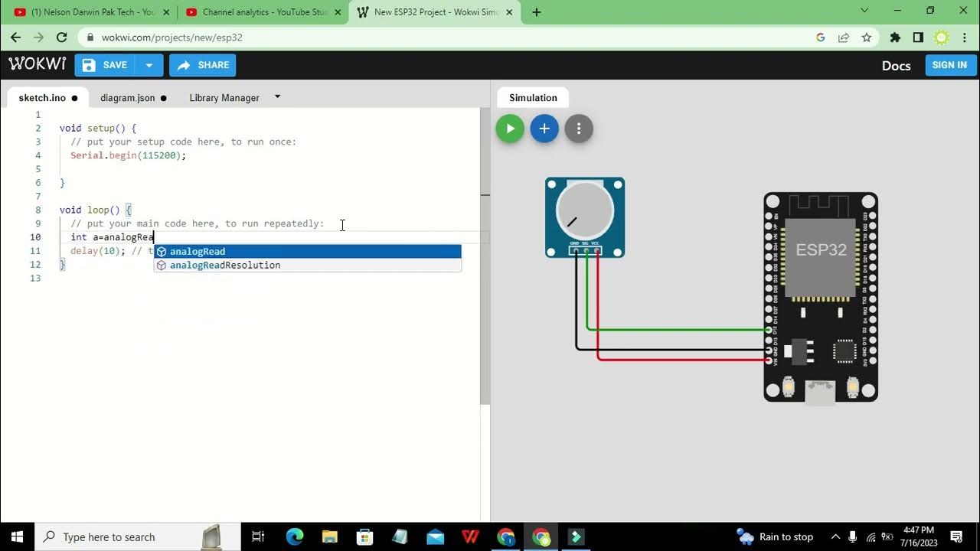Add a new part with plus button
Image resolution: width=980 pixels, height=551 pixels.
pyautogui.click(x=544, y=129)
